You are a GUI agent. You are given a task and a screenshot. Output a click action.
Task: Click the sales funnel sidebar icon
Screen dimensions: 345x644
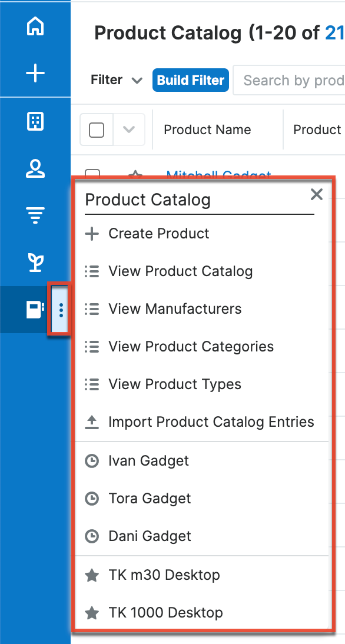[x=35, y=215]
